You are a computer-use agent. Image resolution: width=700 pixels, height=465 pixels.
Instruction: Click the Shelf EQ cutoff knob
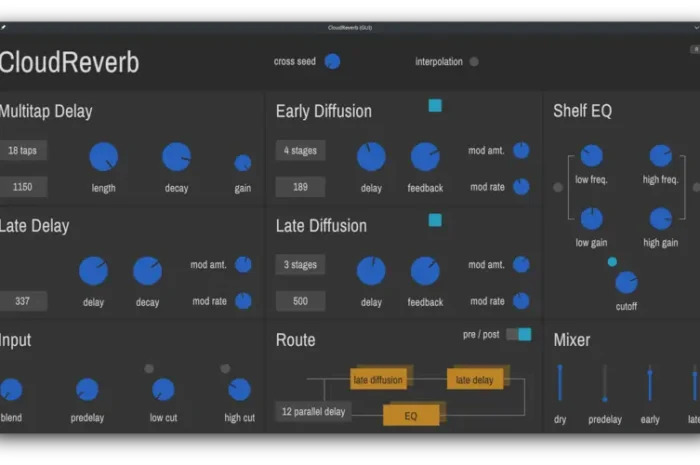click(626, 282)
